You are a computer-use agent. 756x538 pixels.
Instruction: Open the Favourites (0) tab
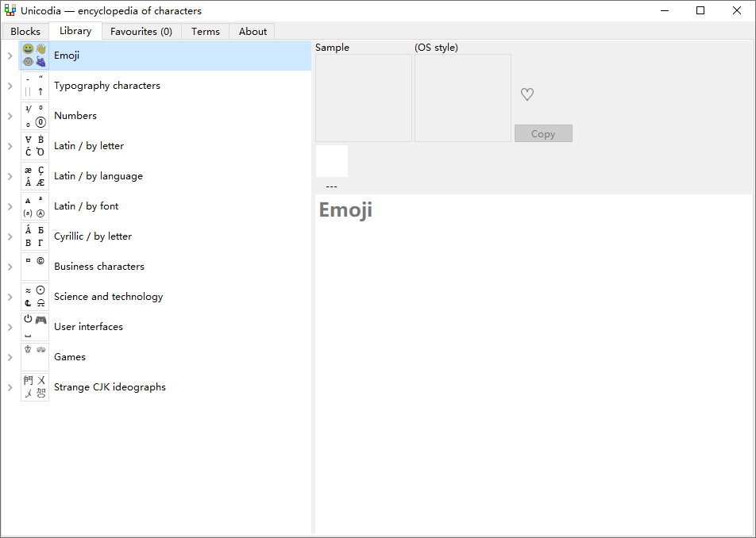141,32
